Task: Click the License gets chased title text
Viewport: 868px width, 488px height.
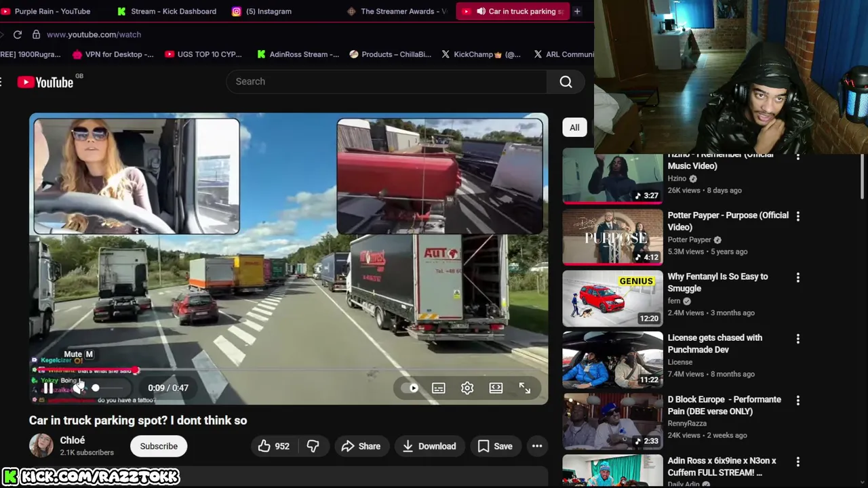Action: pyautogui.click(x=715, y=344)
